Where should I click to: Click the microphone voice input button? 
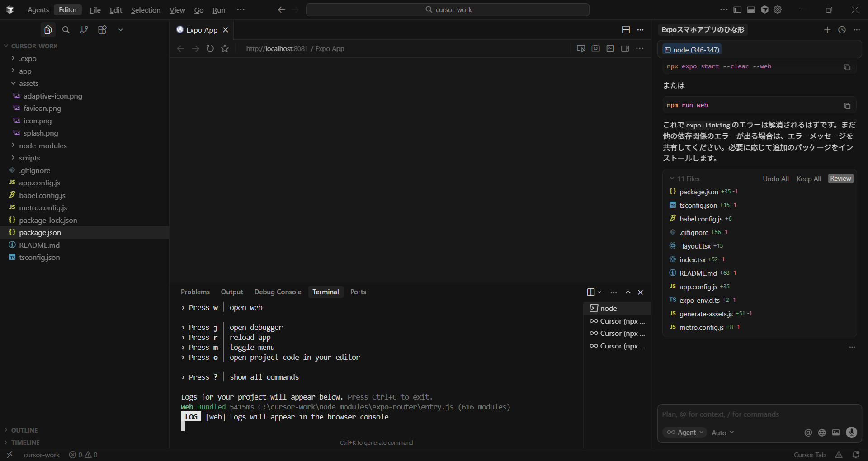tap(851, 433)
